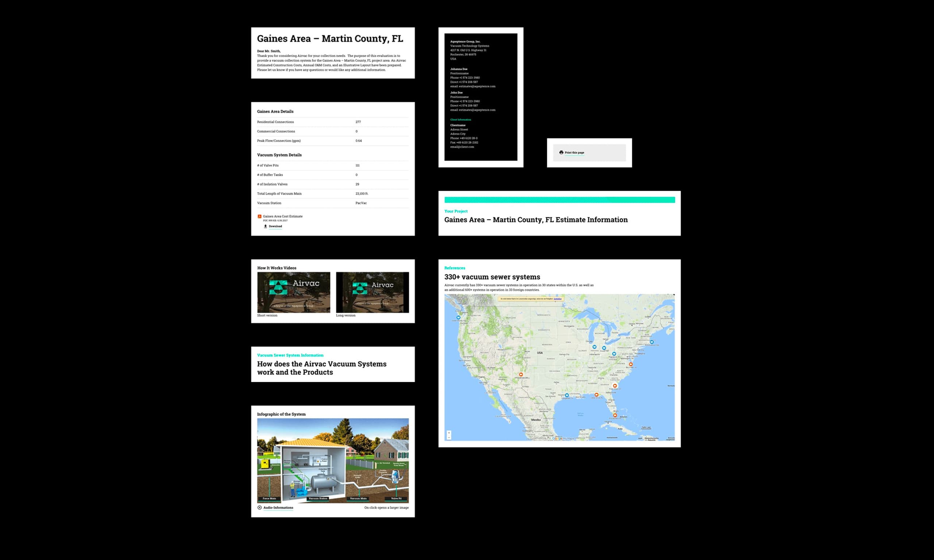Click the email@client.com address
This screenshot has height=560, width=934.
pos(462,147)
